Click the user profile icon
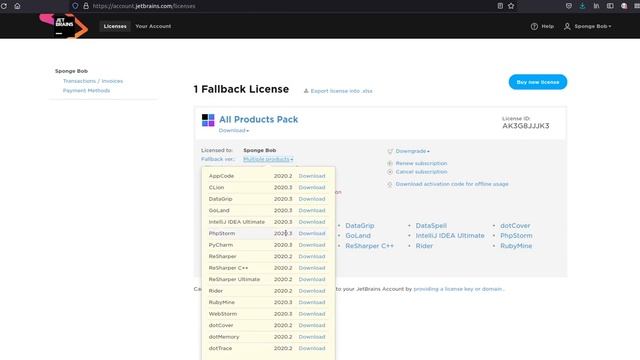Image resolution: width=640 pixels, height=360 pixels. point(567,26)
